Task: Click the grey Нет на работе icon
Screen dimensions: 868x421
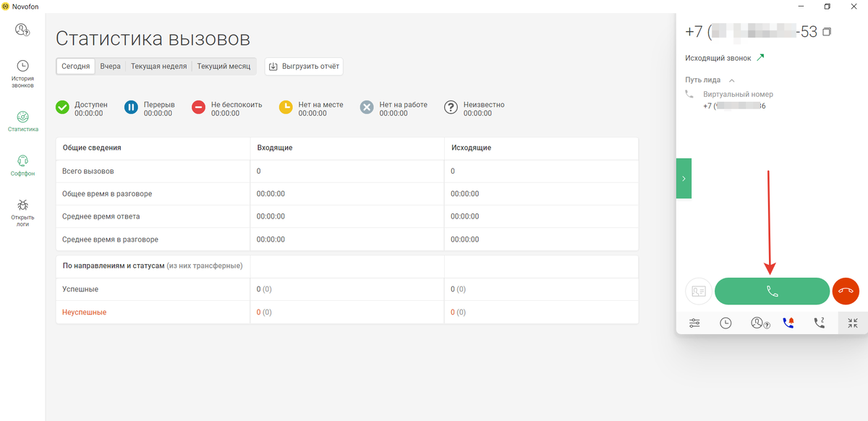Action: click(x=367, y=108)
